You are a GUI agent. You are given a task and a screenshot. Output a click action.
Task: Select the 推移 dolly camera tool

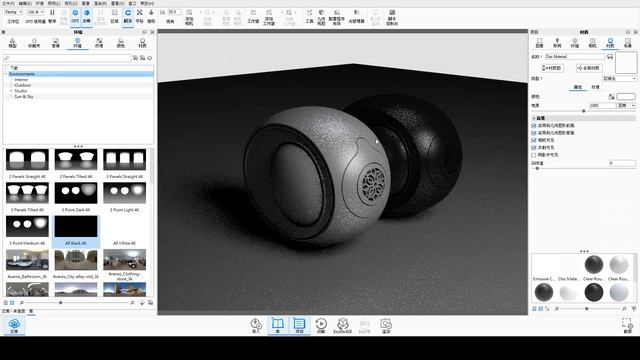point(151,16)
